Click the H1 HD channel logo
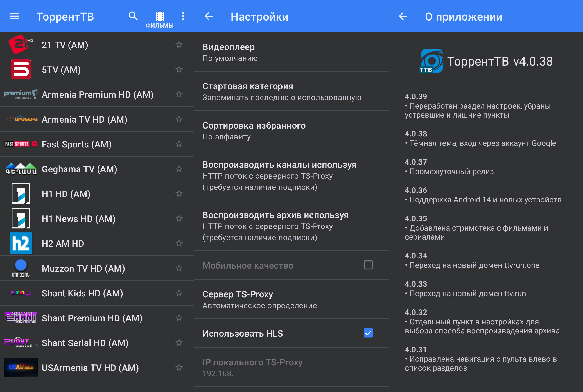This screenshot has width=583, height=392. pyautogui.click(x=21, y=193)
